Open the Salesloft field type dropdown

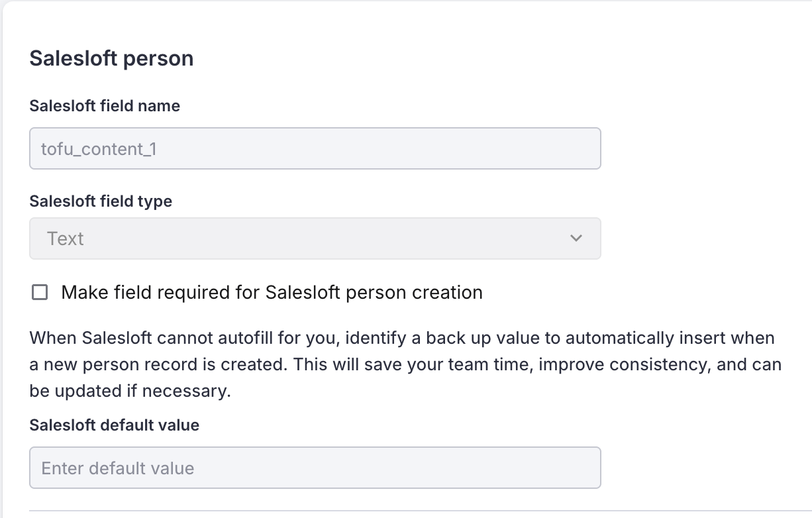tap(315, 238)
